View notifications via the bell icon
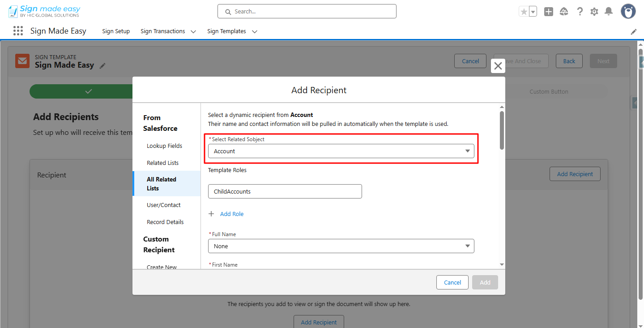 coord(609,12)
